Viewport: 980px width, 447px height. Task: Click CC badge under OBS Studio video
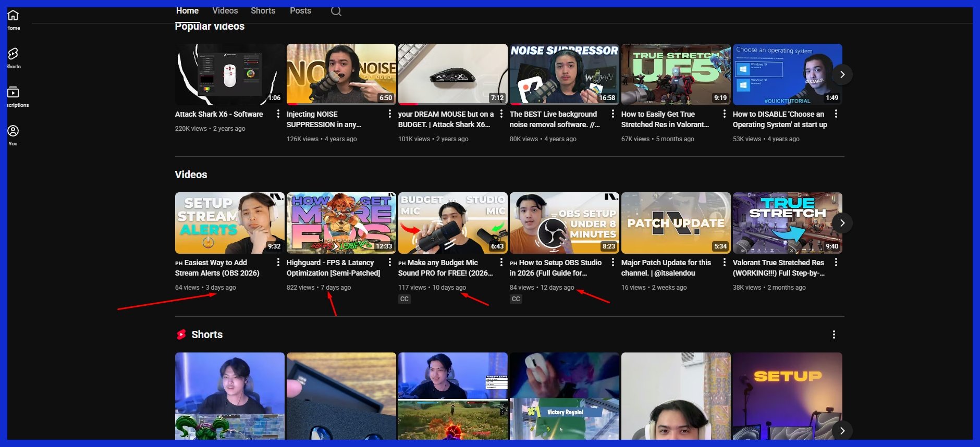(x=516, y=299)
